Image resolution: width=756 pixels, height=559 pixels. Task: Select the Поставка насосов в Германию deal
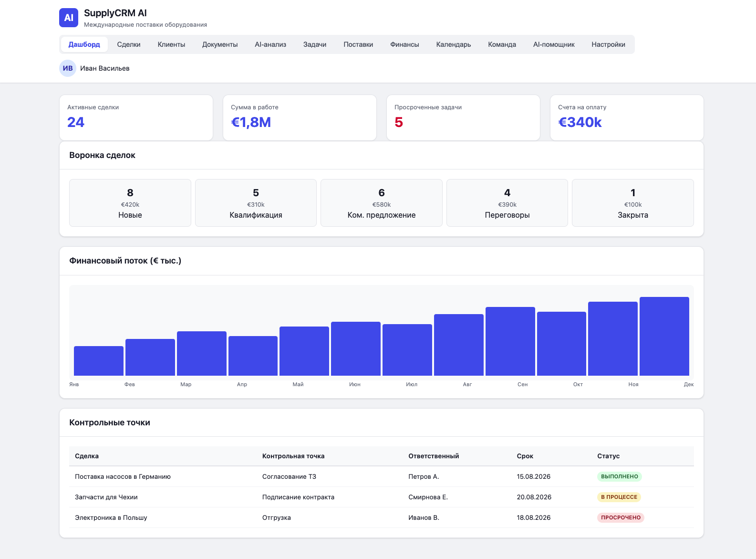click(123, 476)
